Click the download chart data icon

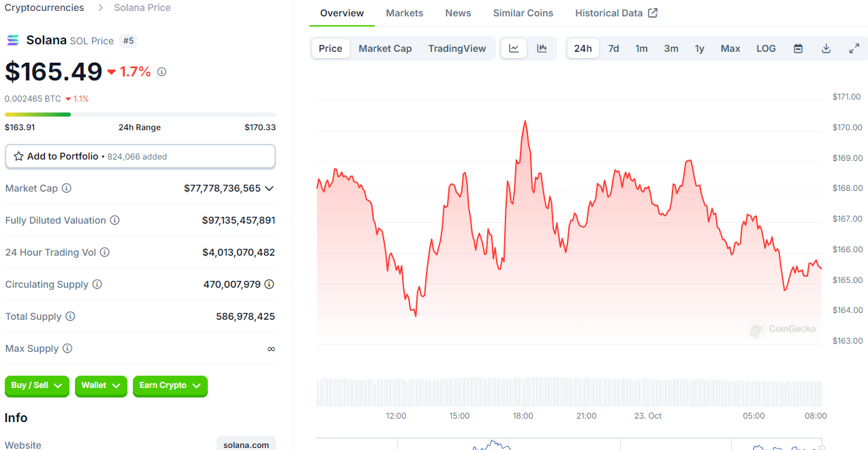click(x=826, y=48)
